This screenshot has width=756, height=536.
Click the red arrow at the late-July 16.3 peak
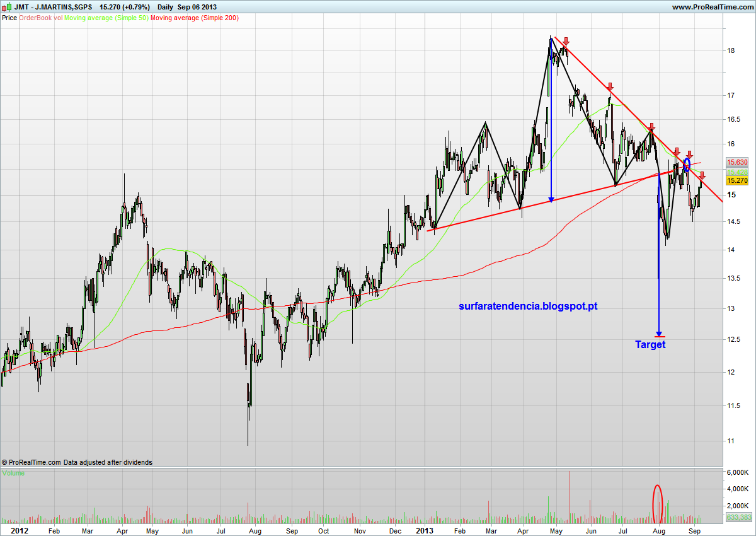(651, 127)
